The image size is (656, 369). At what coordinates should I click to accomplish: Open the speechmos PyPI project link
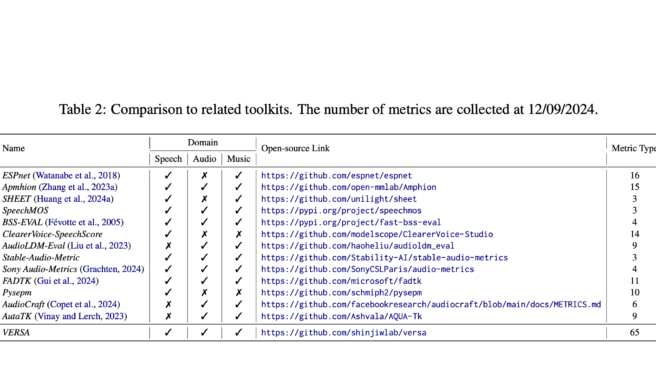[341, 211]
